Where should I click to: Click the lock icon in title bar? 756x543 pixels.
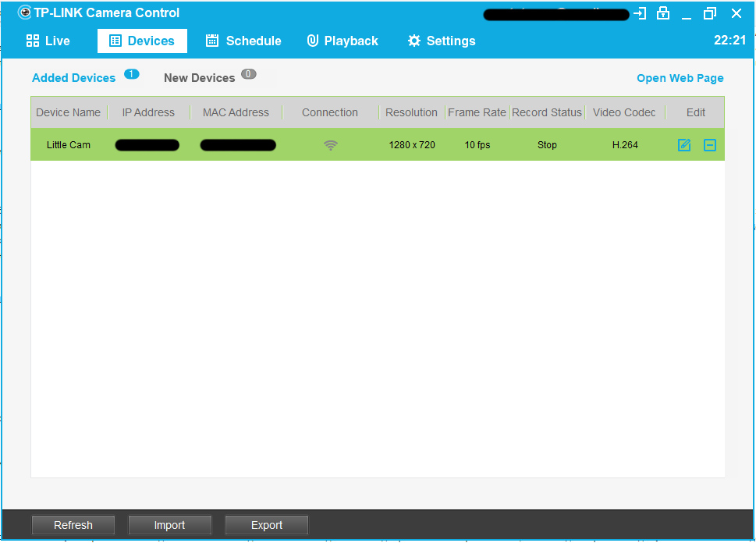(x=663, y=13)
